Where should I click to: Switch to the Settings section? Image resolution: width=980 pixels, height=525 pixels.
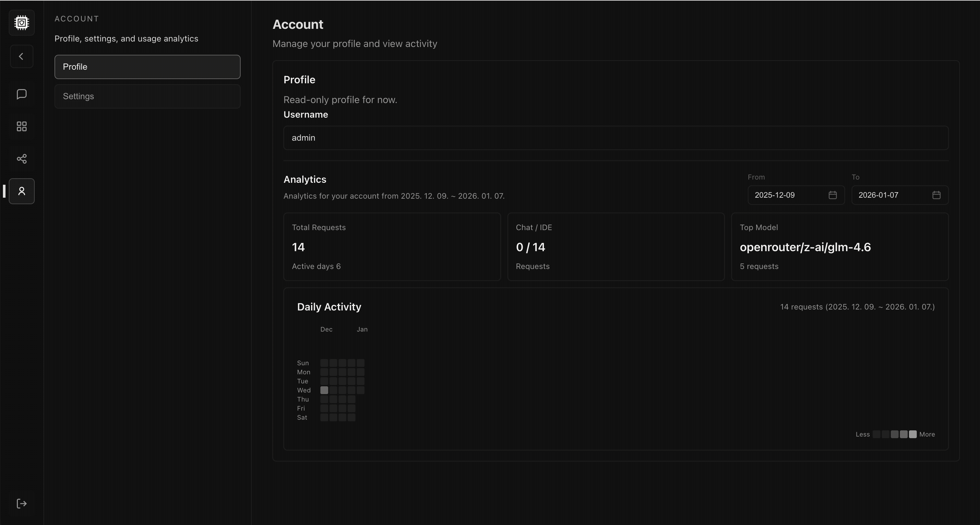click(x=147, y=97)
